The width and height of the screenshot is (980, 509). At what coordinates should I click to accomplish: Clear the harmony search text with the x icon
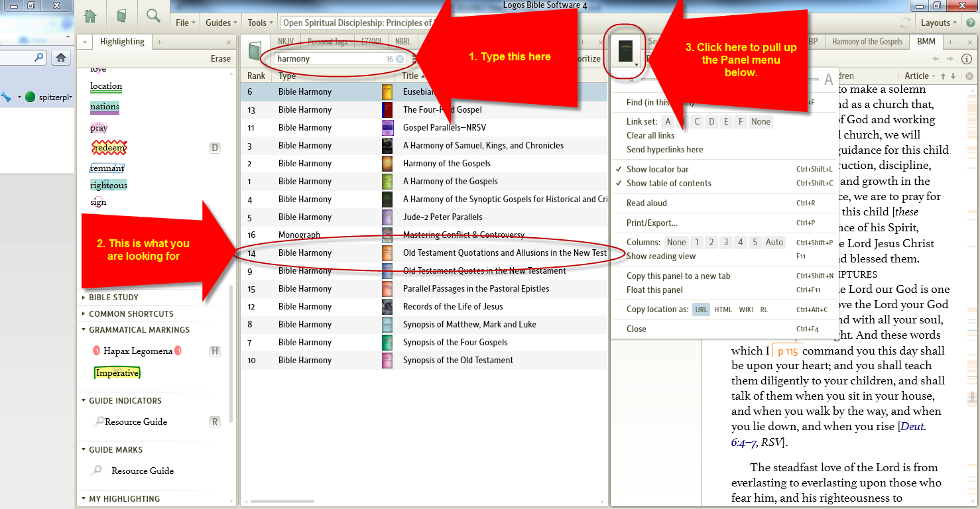coord(400,59)
